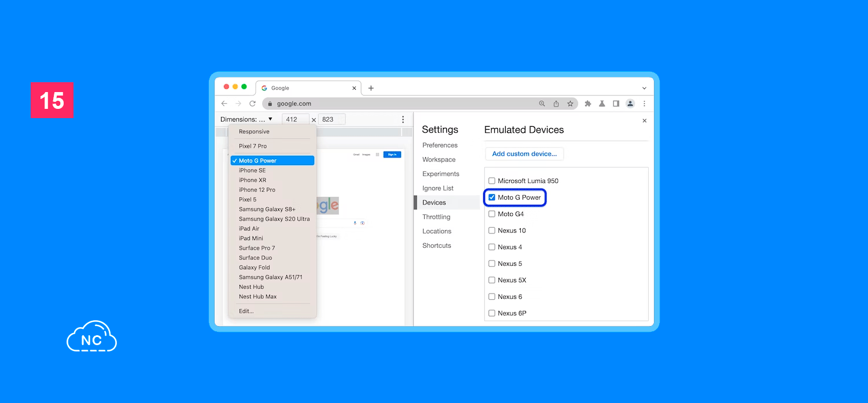Viewport: 868px width, 403px height.
Task: Select Moto G Power in dropdown list
Action: click(273, 160)
